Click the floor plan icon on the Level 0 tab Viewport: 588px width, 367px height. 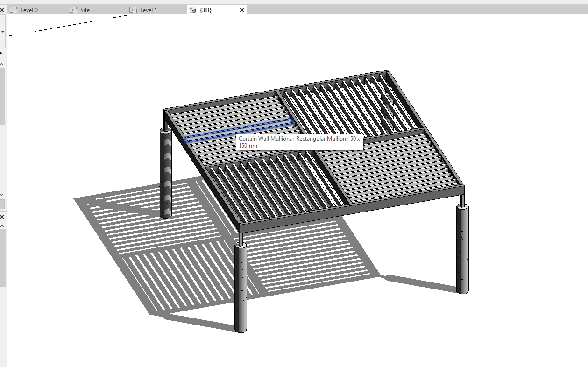pos(14,9)
